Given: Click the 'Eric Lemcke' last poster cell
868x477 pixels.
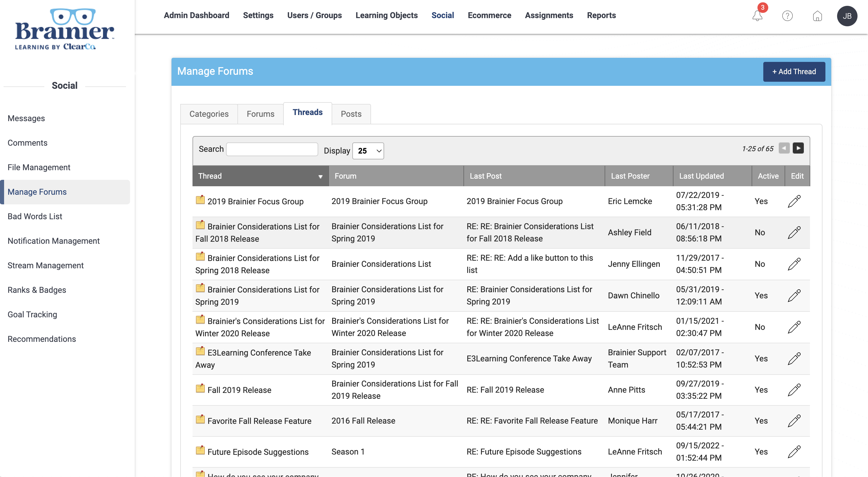Looking at the screenshot, I should [630, 201].
